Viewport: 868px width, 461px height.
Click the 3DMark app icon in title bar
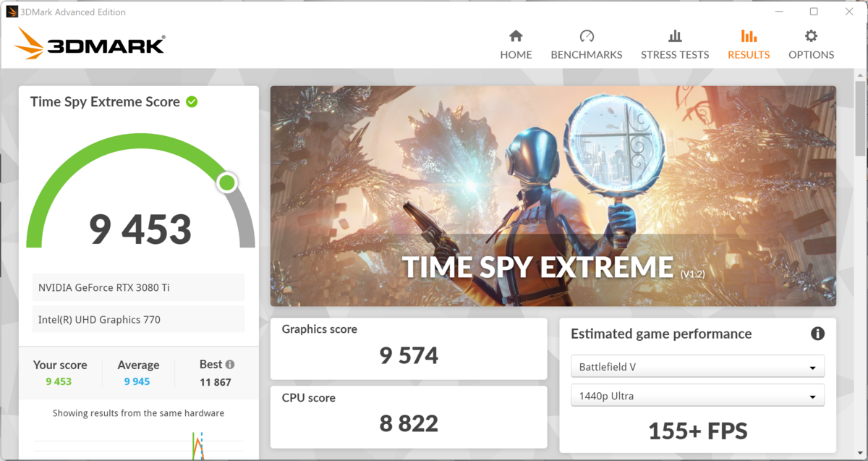tap(12, 12)
